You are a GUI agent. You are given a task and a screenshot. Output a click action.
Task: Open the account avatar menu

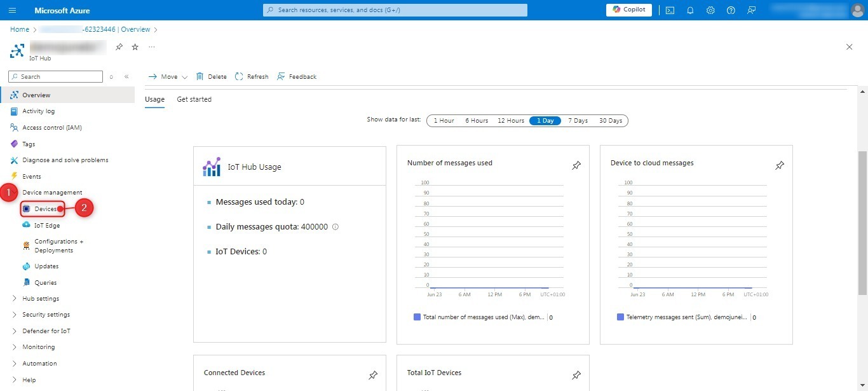pyautogui.click(x=857, y=10)
